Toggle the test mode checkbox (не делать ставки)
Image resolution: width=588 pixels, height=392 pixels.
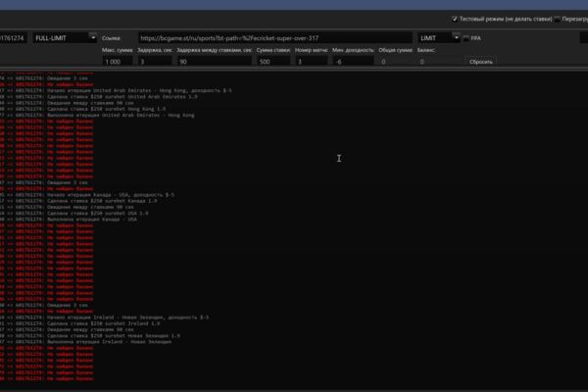455,19
